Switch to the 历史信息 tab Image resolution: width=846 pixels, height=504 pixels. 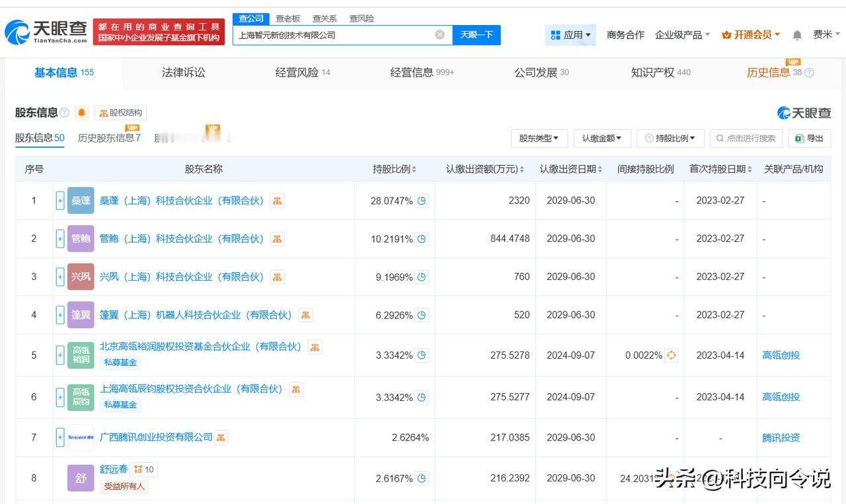[x=773, y=73]
